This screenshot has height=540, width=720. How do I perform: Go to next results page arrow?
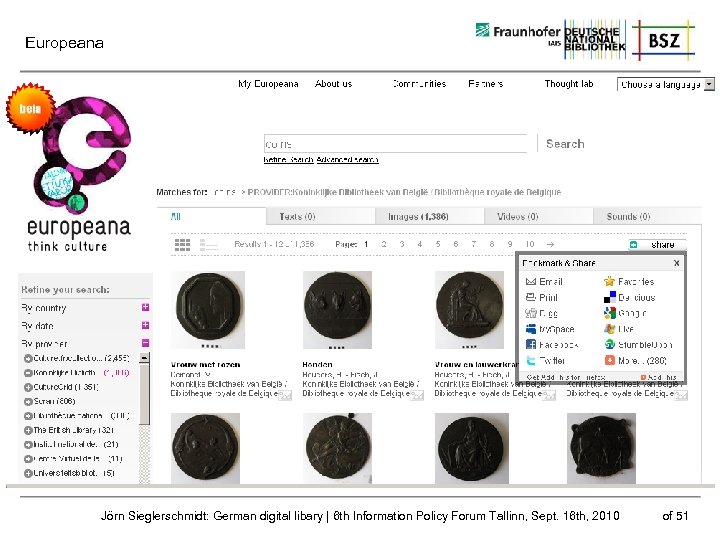tap(550, 244)
